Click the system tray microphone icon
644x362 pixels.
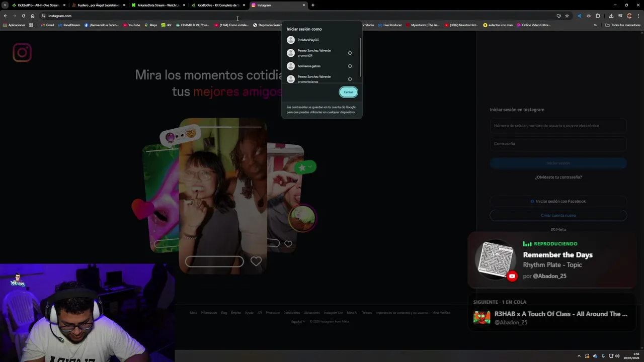coord(603,356)
